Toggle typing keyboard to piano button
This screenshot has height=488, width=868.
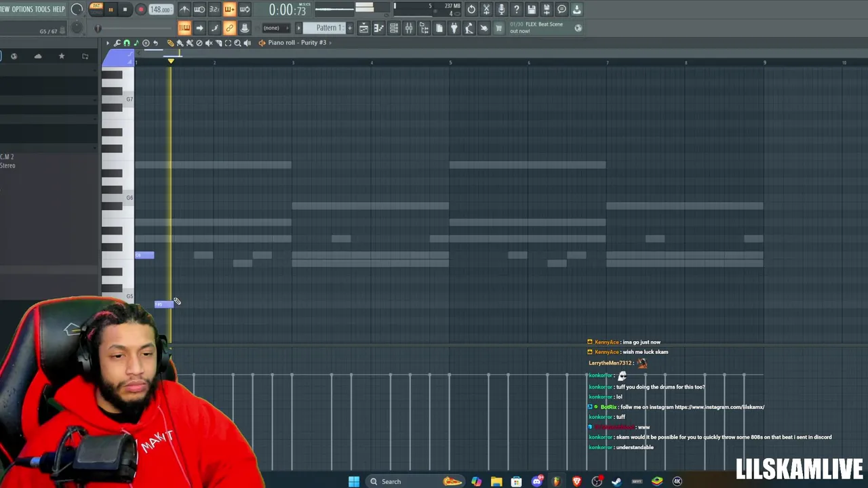pos(184,28)
